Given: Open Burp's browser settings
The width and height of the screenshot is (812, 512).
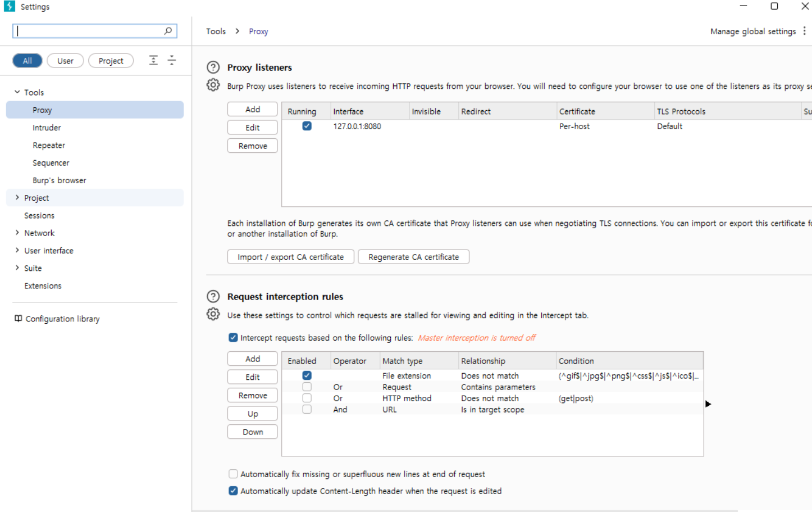Looking at the screenshot, I should [x=60, y=180].
